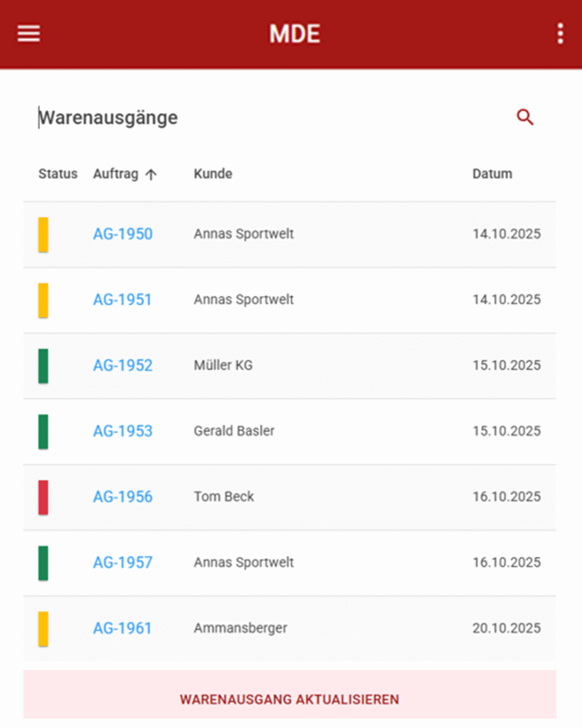Open the three-dot overflow menu

(561, 33)
